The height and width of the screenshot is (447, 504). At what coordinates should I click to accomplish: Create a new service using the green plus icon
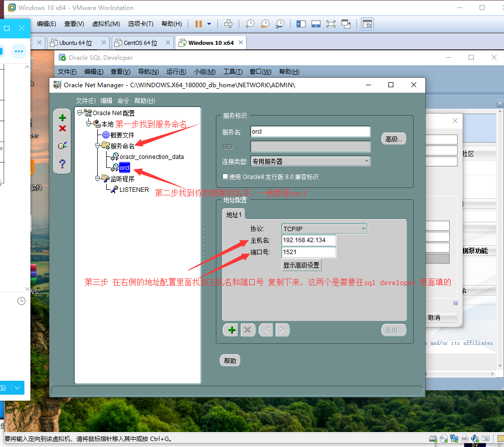point(62,118)
